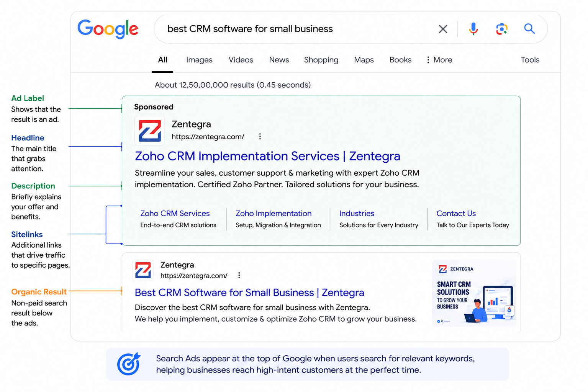
Task: Open the 'Zoho CRM Services' sitelink
Action: pyautogui.click(x=175, y=214)
